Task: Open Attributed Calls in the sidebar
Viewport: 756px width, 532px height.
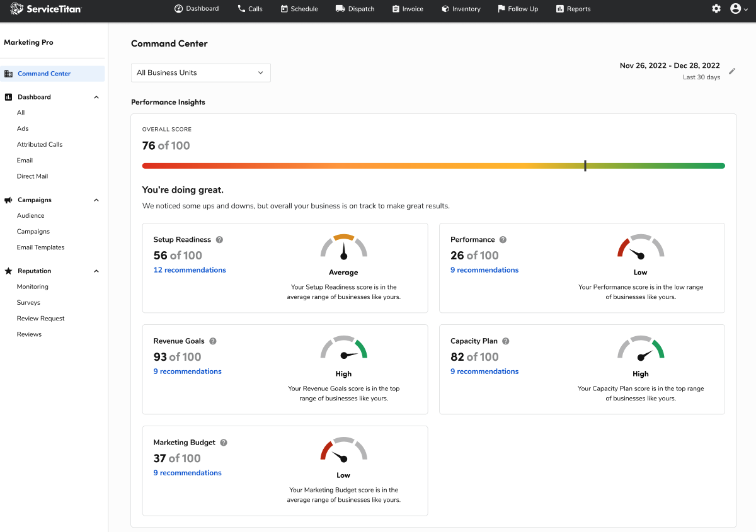Action: point(40,145)
